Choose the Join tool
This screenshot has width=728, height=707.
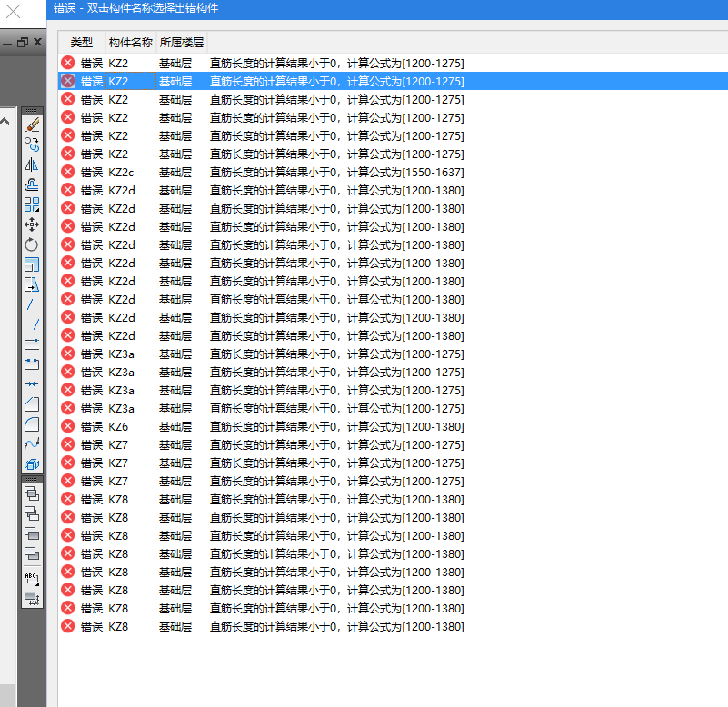click(32, 383)
